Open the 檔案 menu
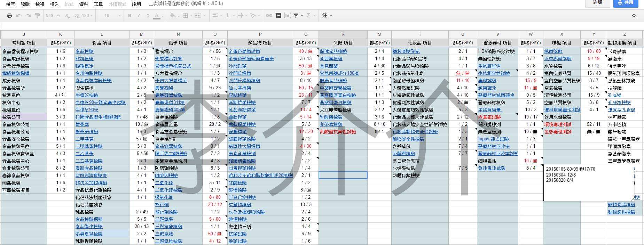The image size is (644, 245). 10,4
